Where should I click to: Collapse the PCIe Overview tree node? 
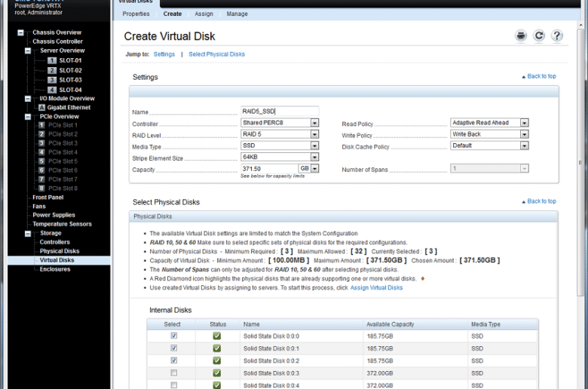pyautogui.click(x=28, y=117)
